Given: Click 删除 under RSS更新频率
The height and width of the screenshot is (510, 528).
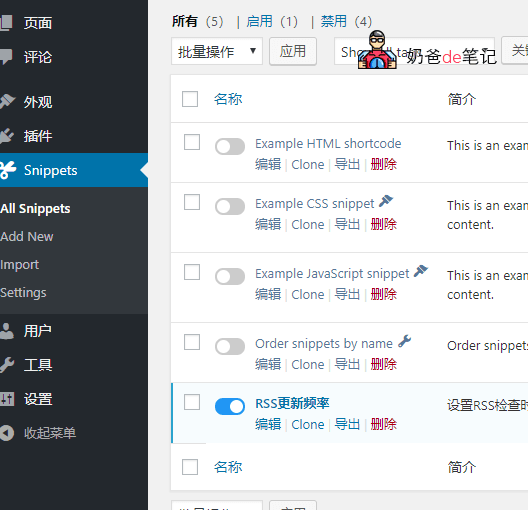Looking at the screenshot, I should (384, 424).
